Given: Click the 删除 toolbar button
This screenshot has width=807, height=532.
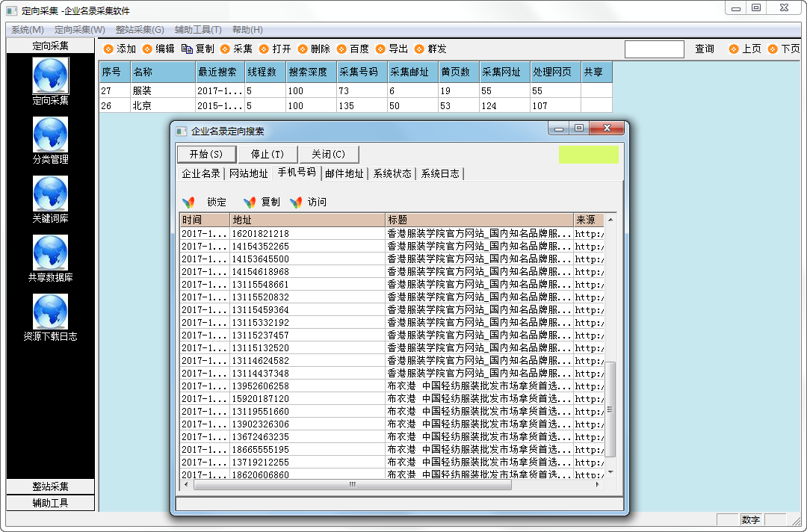Looking at the screenshot, I should click(x=314, y=49).
